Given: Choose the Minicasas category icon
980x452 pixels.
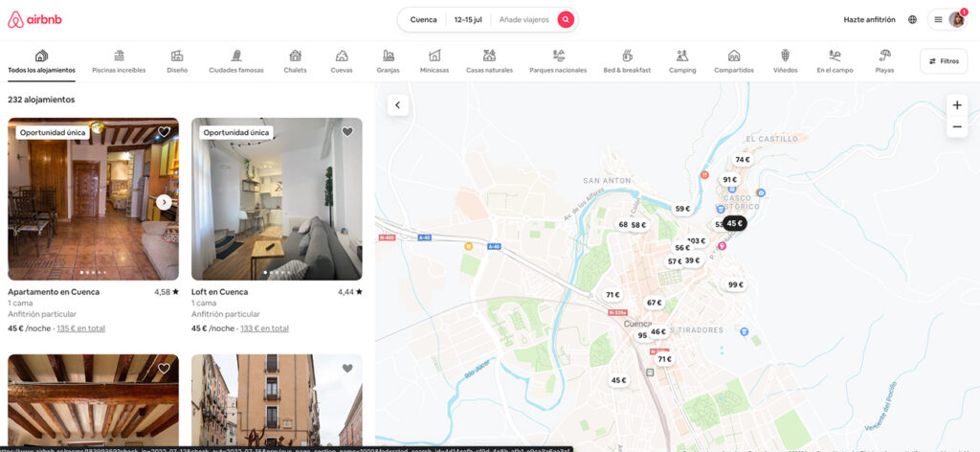Looking at the screenshot, I should point(434,56).
